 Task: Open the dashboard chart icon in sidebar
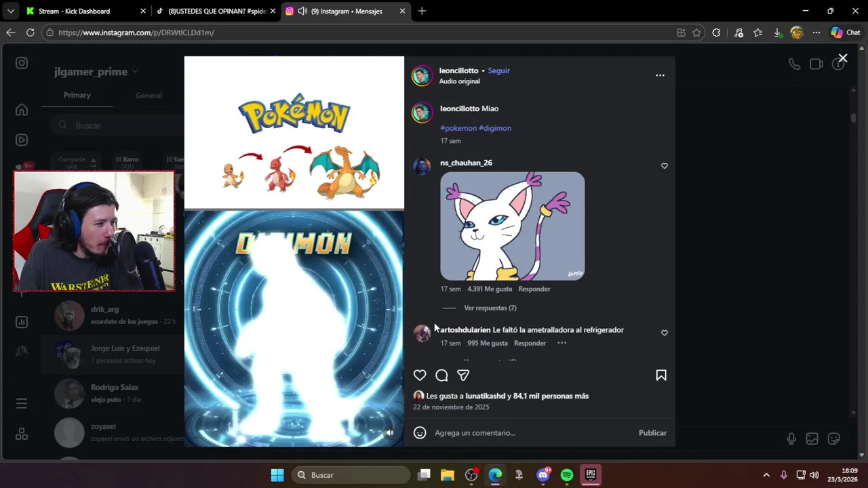(x=22, y=322)
